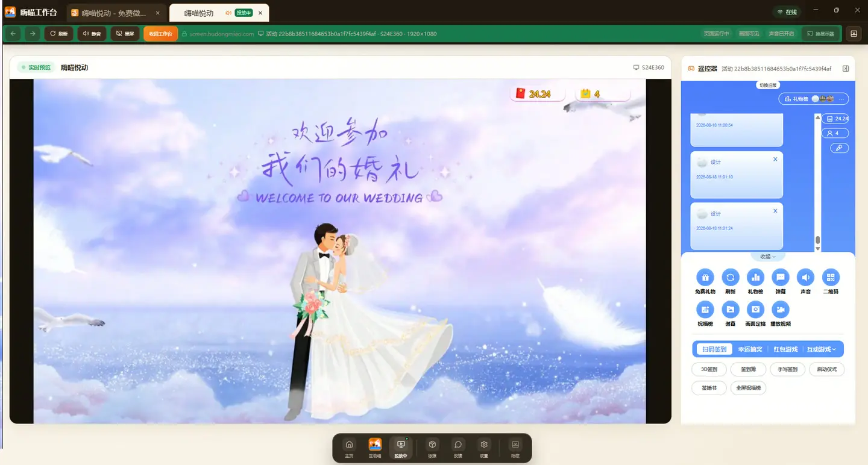The image size is (868, 465).
Task: Toggle the 声音 speaker icon in the remote panel
Action: click(x=805, y=277)
